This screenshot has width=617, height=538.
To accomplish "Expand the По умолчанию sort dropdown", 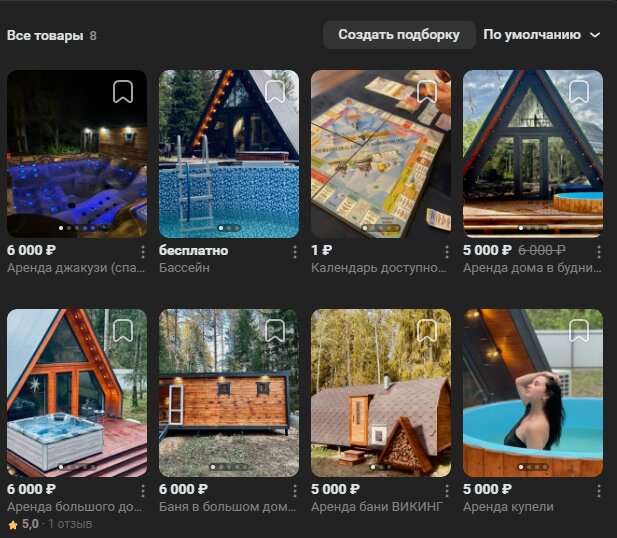I will [x=541, y=35].
